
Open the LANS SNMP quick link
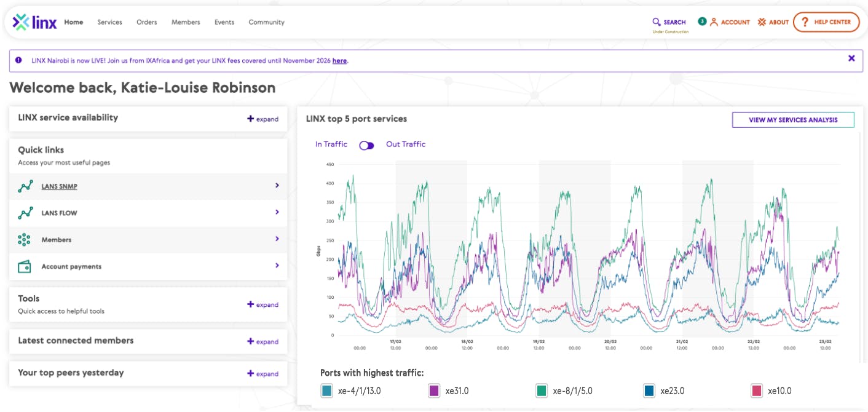coord(60,186)
